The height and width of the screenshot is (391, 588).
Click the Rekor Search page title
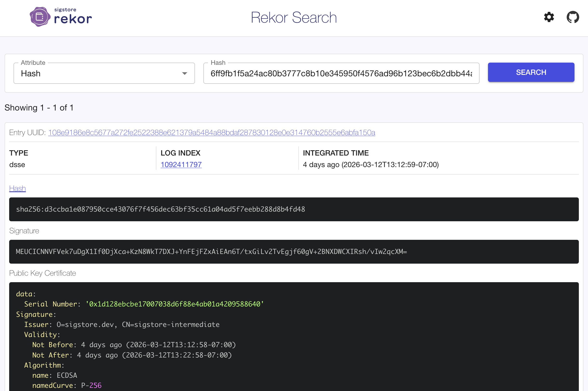(x=294, y=17)
